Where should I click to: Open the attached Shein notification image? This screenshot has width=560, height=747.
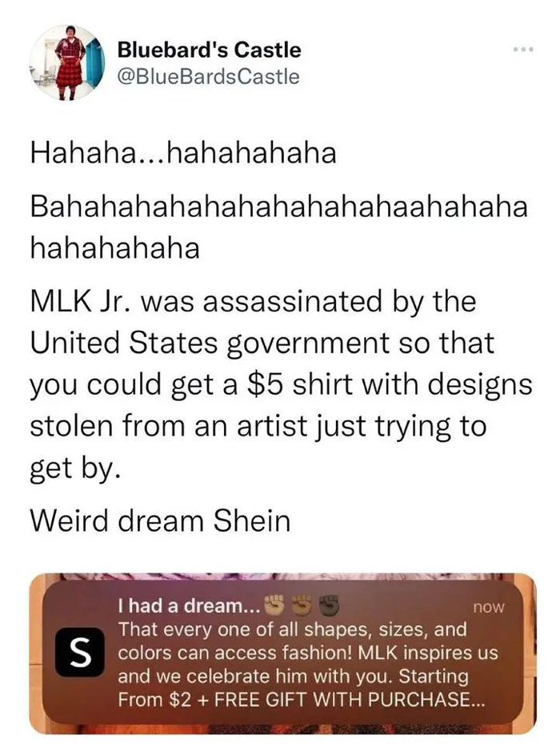[282, 653]
